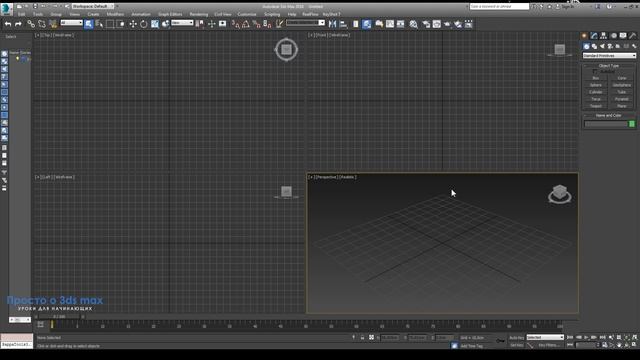Open the Modifiers menu
The width and height of the screenshot is (640, 360).
click(x=115, y=14)
